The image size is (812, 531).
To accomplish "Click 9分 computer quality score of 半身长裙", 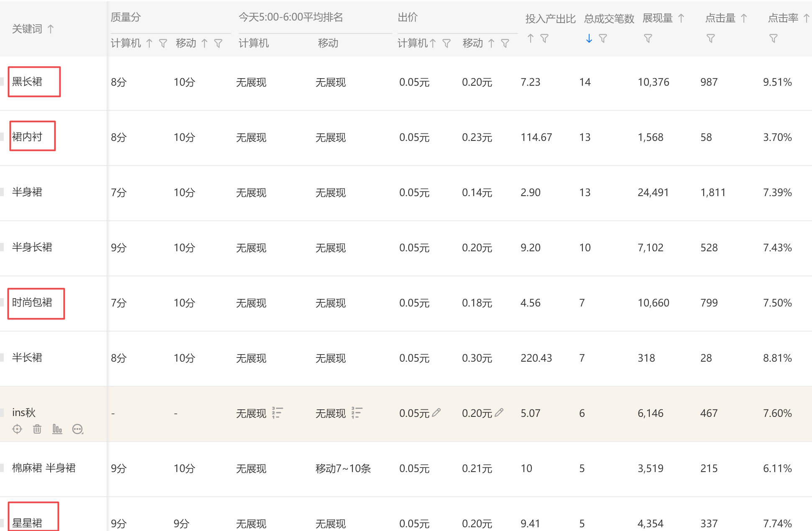I will (119, 248).
